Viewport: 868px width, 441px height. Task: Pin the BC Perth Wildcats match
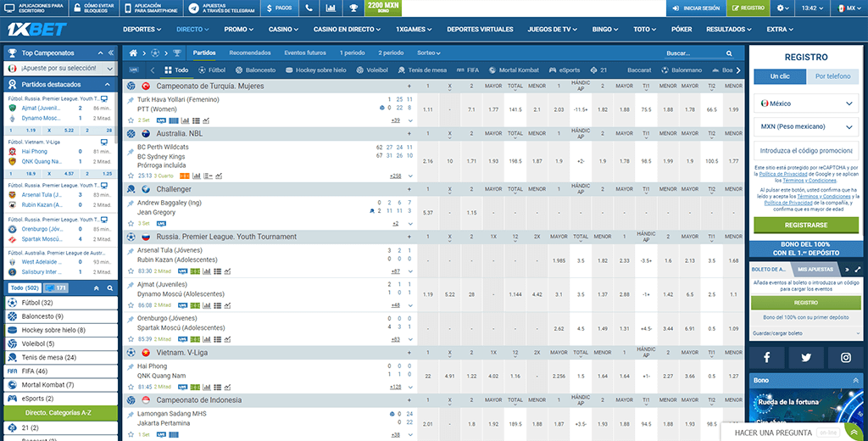coord(131,148)
